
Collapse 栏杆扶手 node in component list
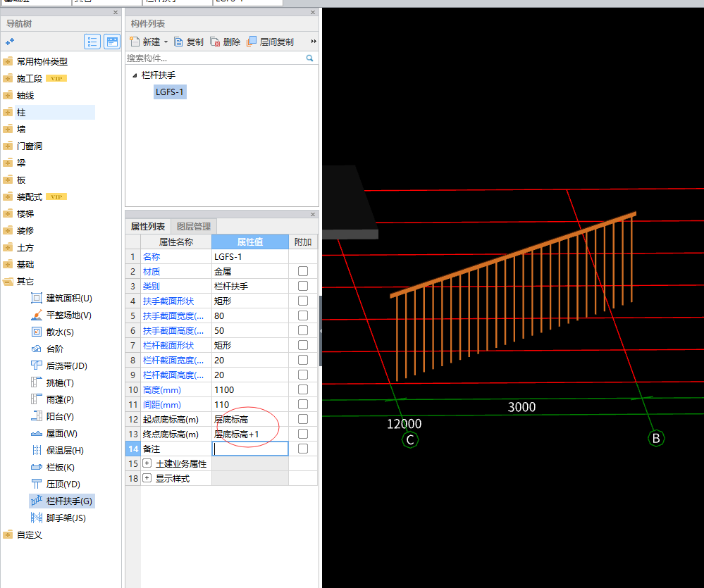[x=134, y=75]
